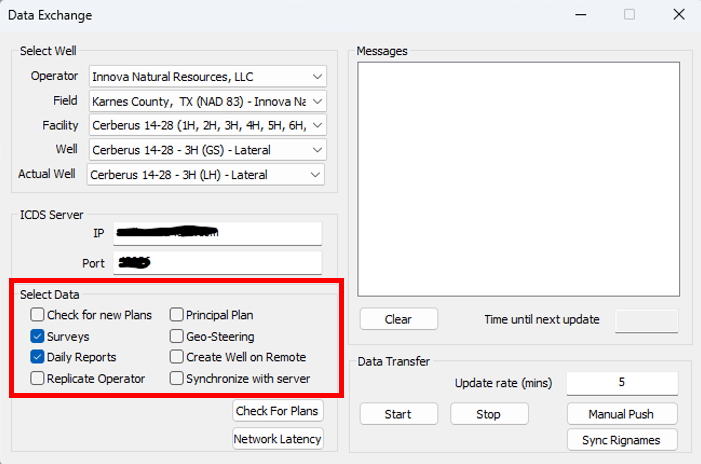Clear the Messages log
The height and width of the screenshot is (464, 701).
click(x=398, y=319)
